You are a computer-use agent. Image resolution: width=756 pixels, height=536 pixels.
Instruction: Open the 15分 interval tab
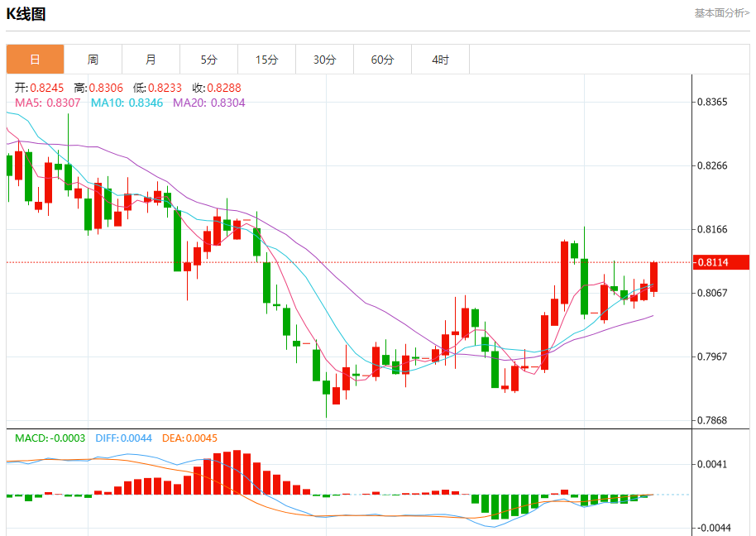click(266, 60)
